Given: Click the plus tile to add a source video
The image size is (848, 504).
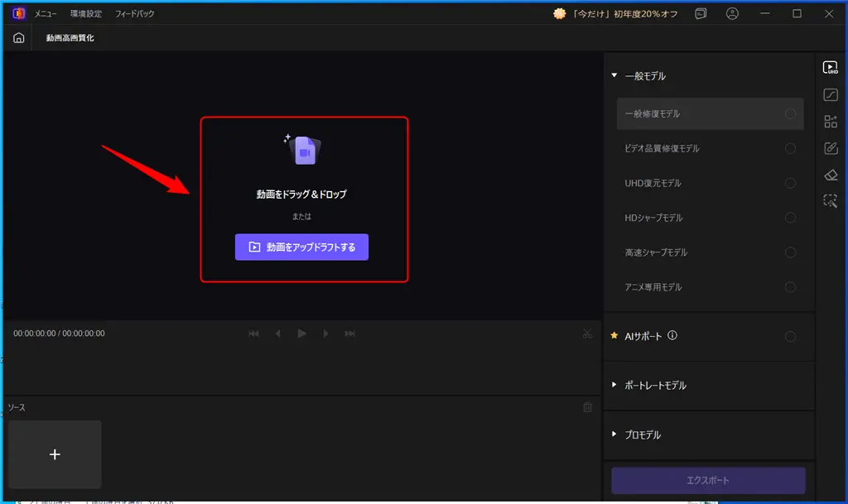Looking at the screenshot, I should [x=55, y=454].
